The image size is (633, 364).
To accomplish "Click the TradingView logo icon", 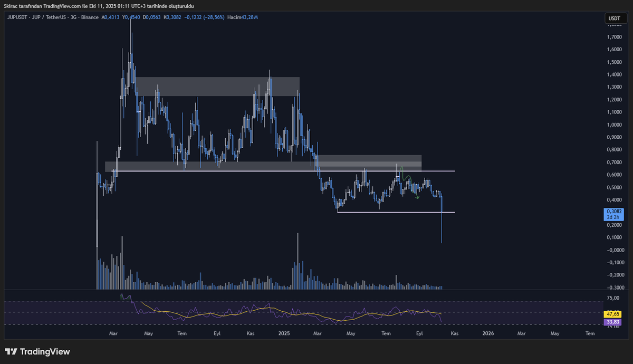I will pos(11,352).
